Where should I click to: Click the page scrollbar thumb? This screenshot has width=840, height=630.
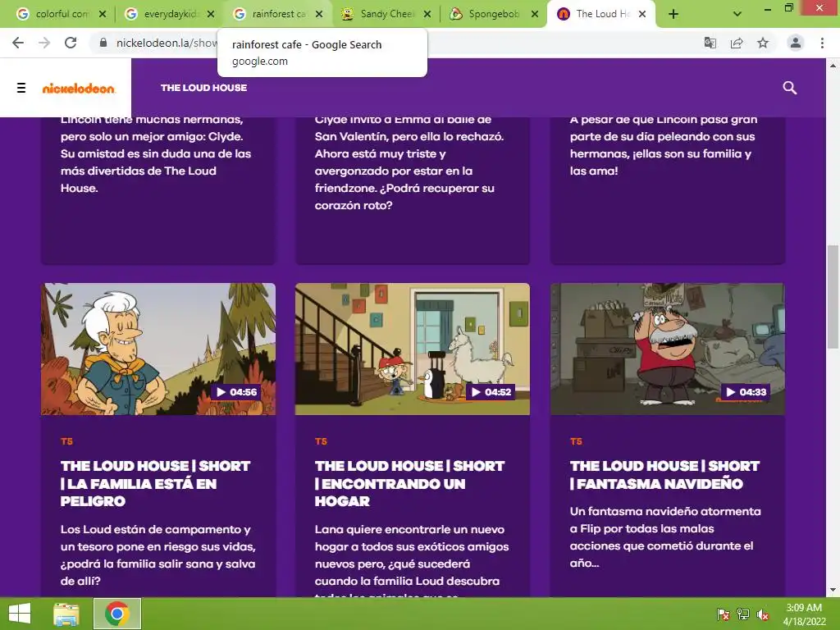pos(833,296)
